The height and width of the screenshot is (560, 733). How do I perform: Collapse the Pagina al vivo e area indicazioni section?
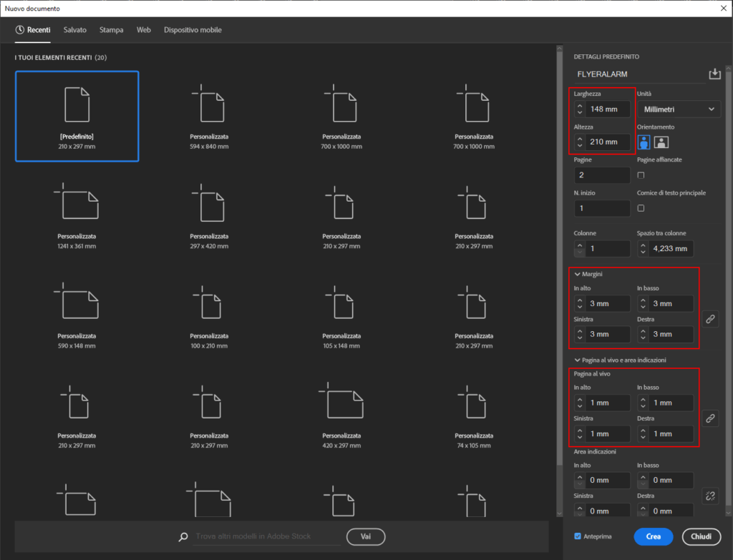pos(578,359)
